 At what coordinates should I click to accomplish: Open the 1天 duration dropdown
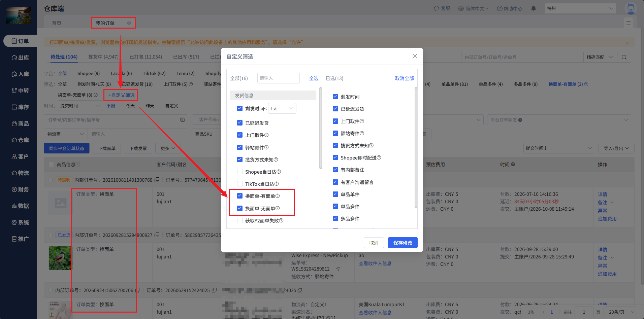coord(282,108)
